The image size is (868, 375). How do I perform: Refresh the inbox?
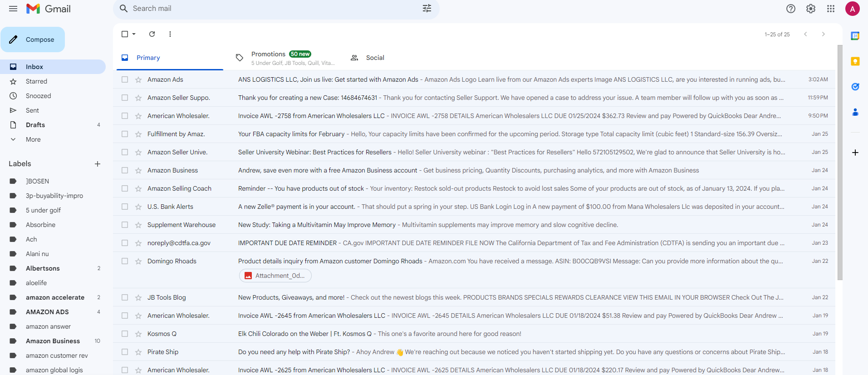[x=152, y=34]
